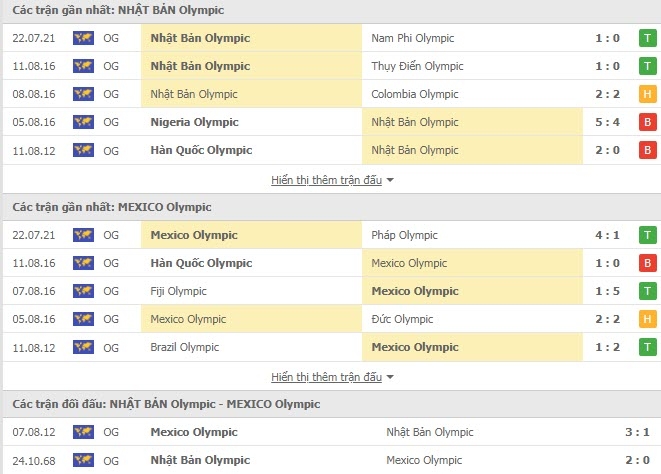Click the green T badge for Fiji Olympic 1:5 match
Screen dimensions: 661x474
pos(648,291)
